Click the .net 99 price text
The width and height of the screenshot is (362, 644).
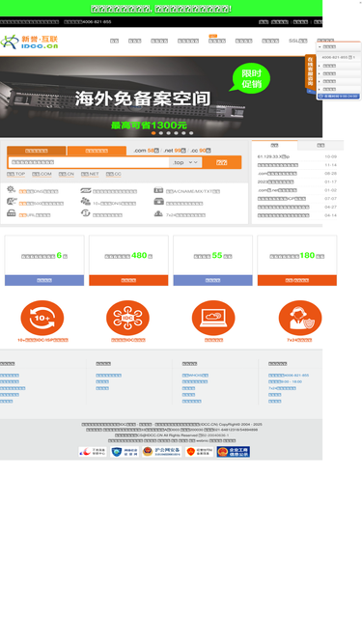(x=175, y=151)
